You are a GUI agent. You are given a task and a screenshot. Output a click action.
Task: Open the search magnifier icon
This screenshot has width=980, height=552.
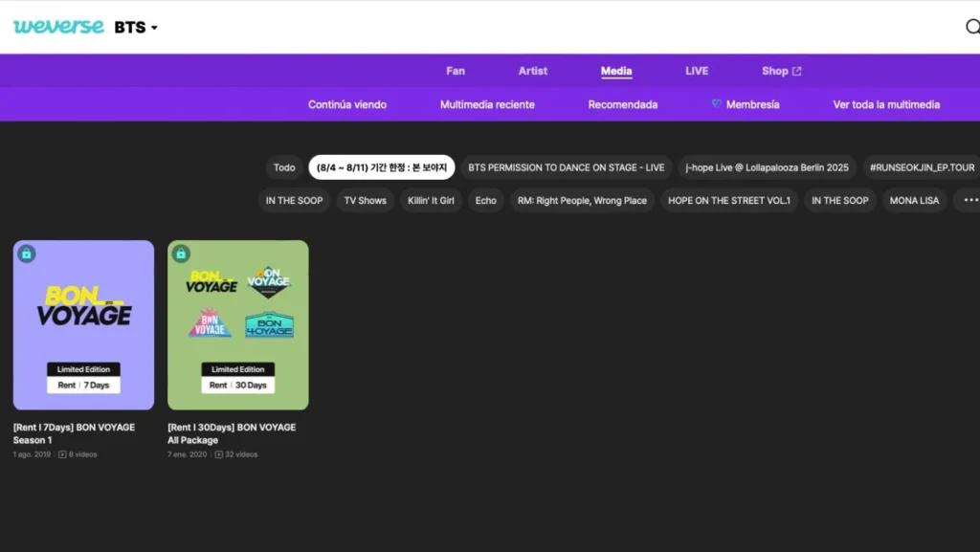(972, 27)
